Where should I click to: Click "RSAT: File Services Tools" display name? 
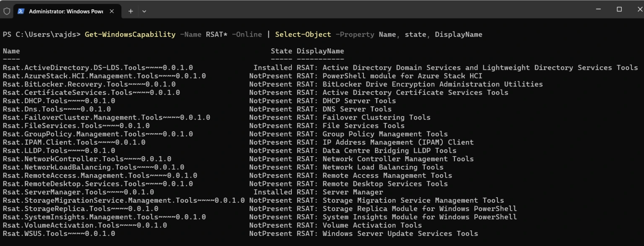click(x=351, y=126)
